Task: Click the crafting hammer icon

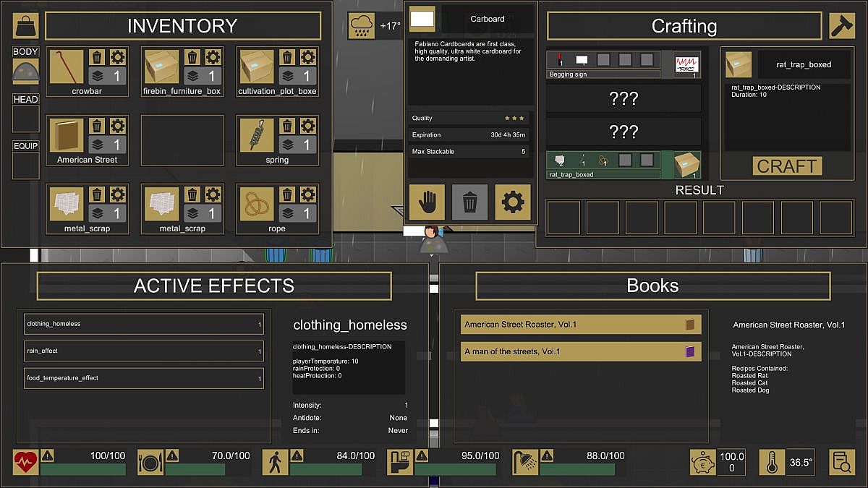Action: point(842,26)
